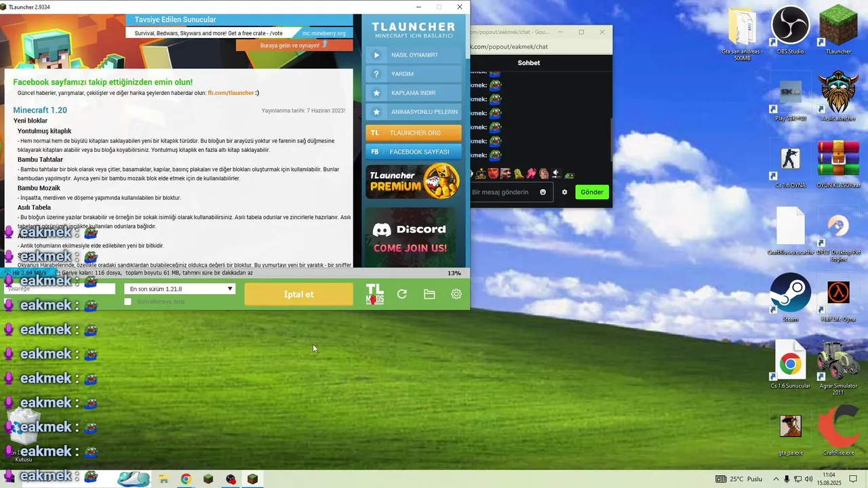Click the 'Minecraft 1.20' heading
Image resolution: width=868 pixels, height=488 pixels.
pyautogui.click(x=40, y=110)
